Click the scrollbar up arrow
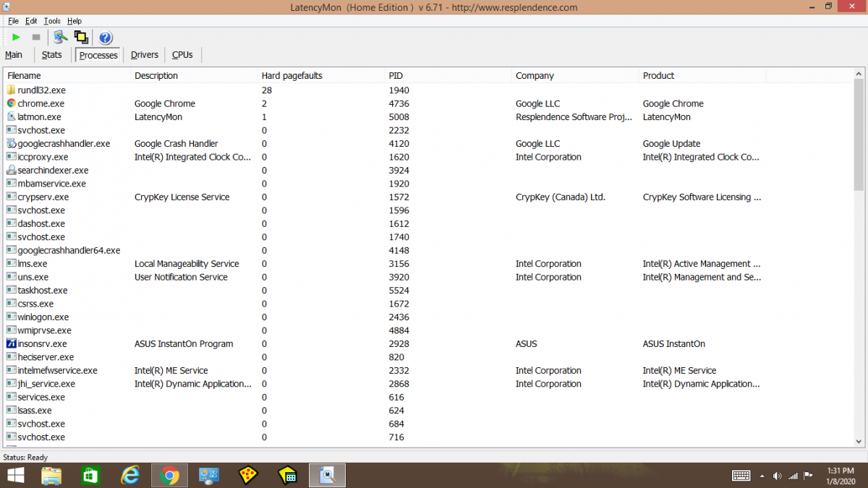This screenshot has height=488, width=868. [x=859, y=74]
